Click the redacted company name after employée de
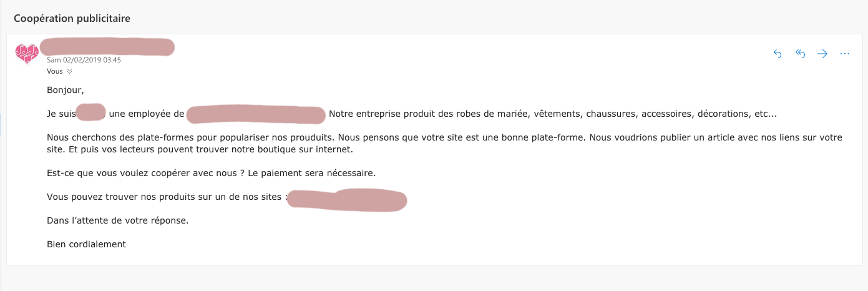 pyautogui.click(x=256, y=115)
